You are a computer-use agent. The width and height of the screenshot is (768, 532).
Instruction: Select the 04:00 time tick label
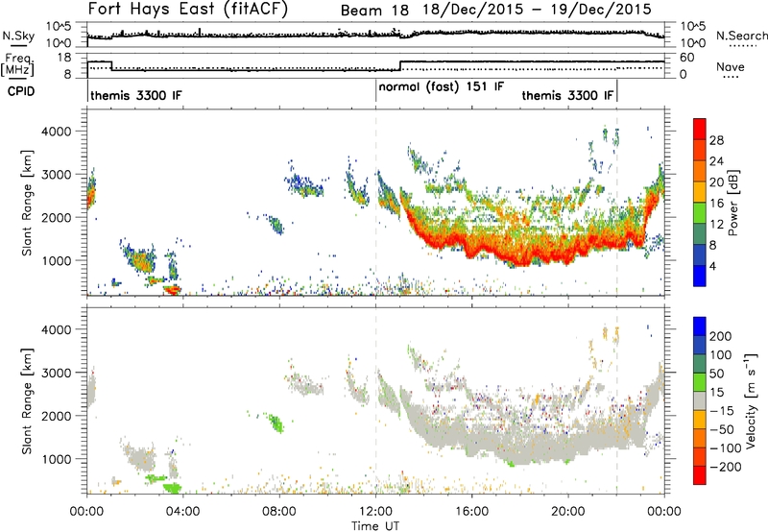(x=182, y=512)
